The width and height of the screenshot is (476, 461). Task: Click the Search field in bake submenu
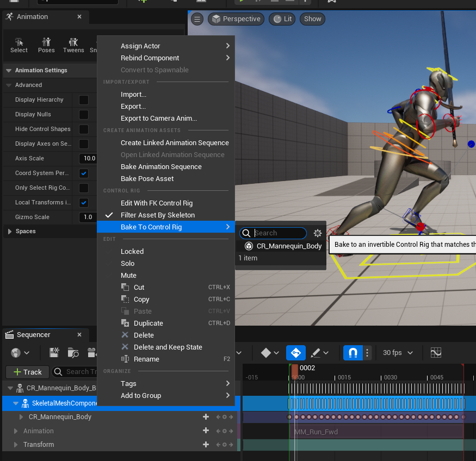coord(279,233)
